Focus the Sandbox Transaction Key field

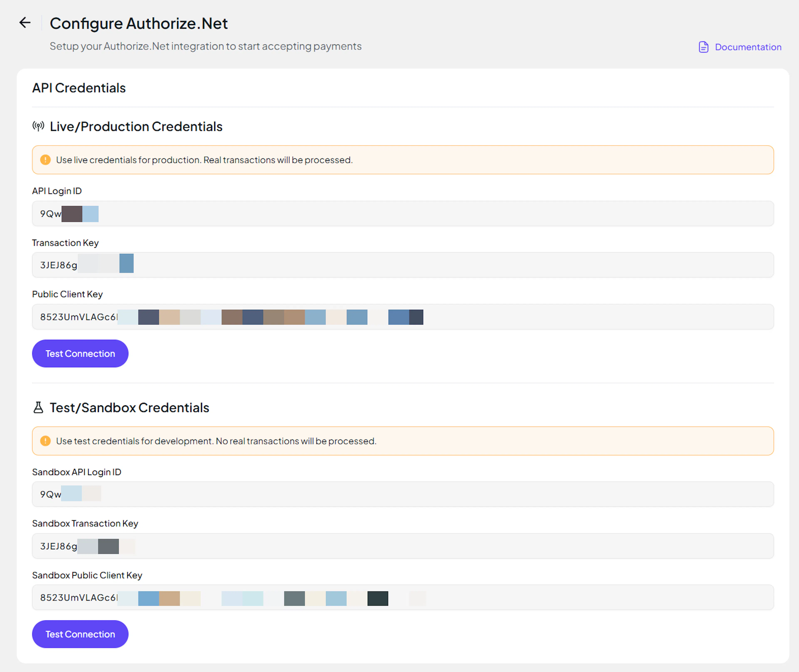click(x=402, y=546)
